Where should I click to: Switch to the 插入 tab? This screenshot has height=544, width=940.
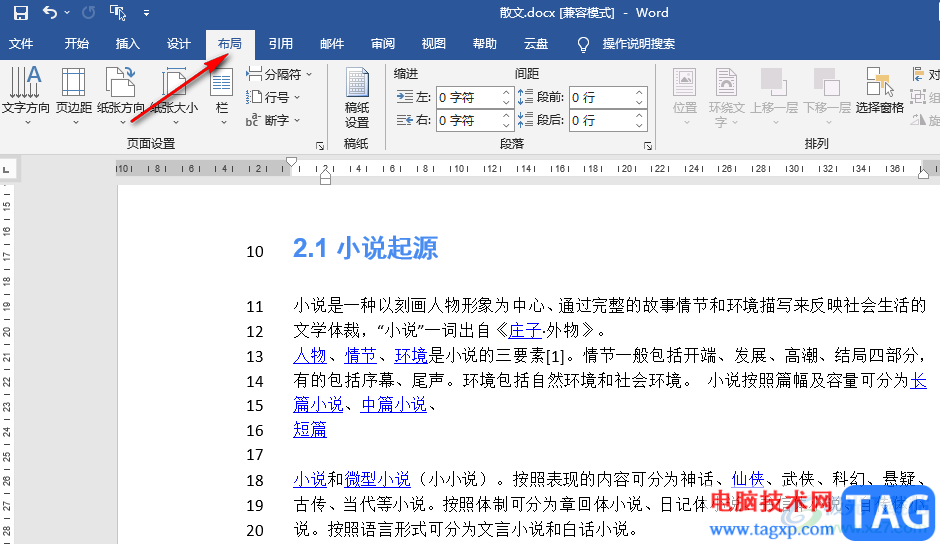[x=128, y=44]
